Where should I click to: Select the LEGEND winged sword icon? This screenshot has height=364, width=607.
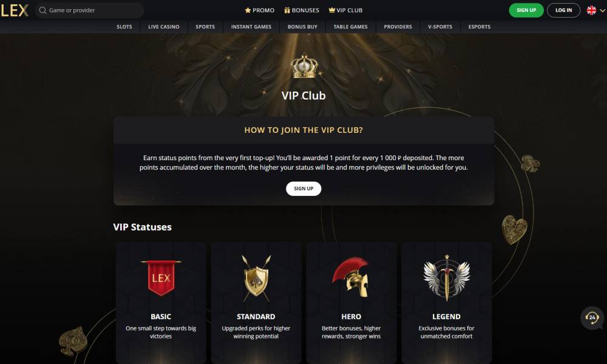click(x=446, y=278)
